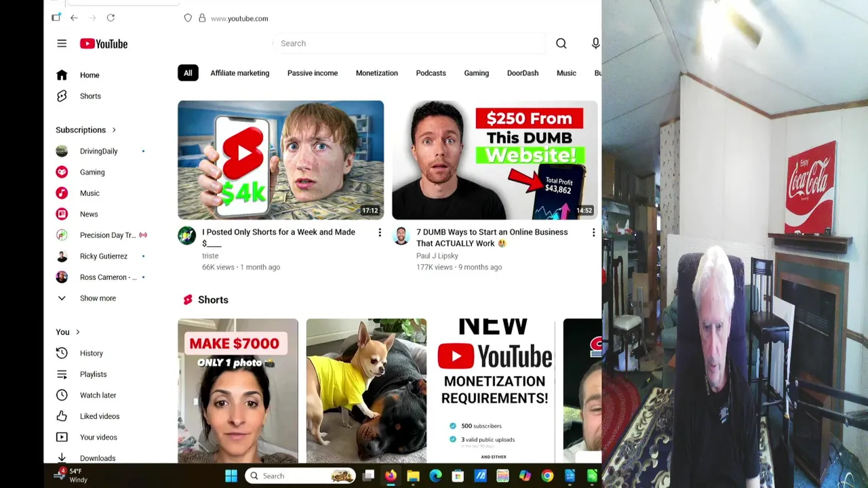Open the weather widget 54°F Windy
This screenshot has width=868, height=488.
tap(71, 475)
